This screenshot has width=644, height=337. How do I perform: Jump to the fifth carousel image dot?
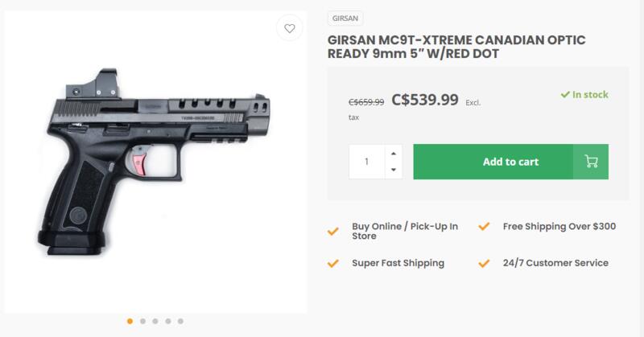181,321
